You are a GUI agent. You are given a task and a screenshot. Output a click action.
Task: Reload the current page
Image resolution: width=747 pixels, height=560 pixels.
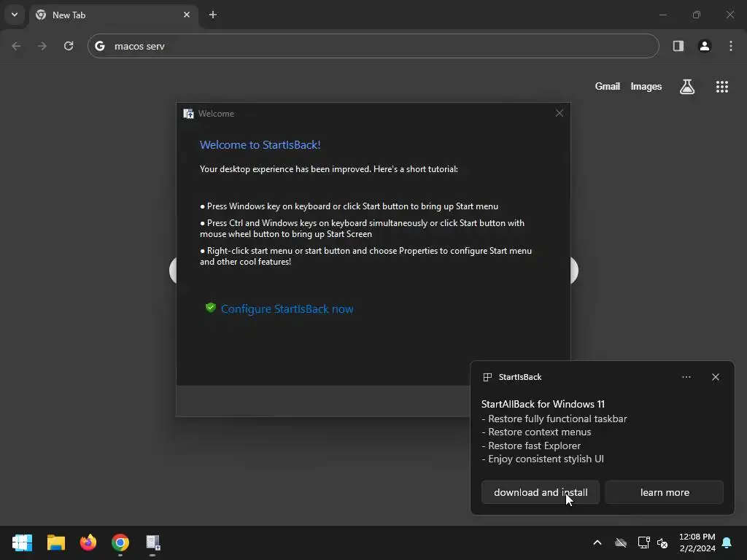69,46
